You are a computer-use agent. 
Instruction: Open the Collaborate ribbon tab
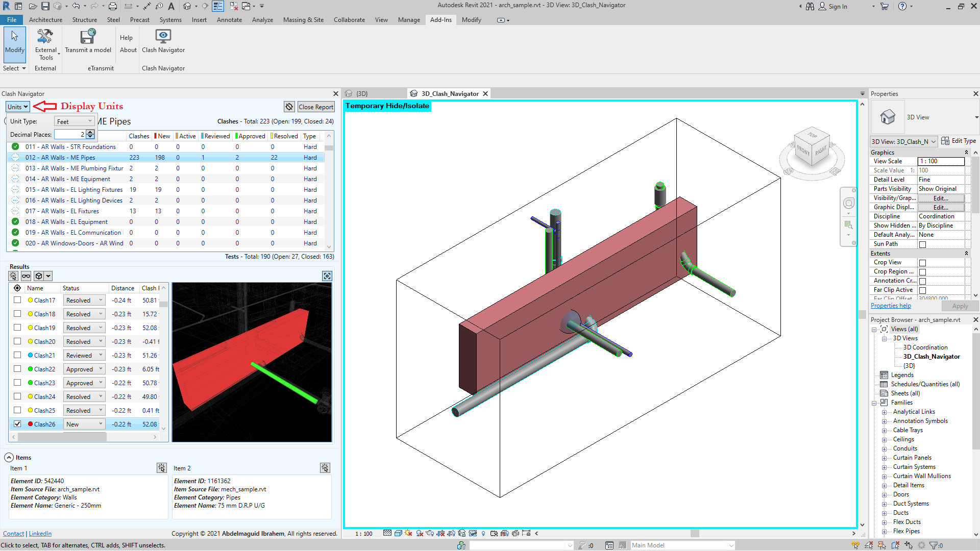[x=349, y=20]
